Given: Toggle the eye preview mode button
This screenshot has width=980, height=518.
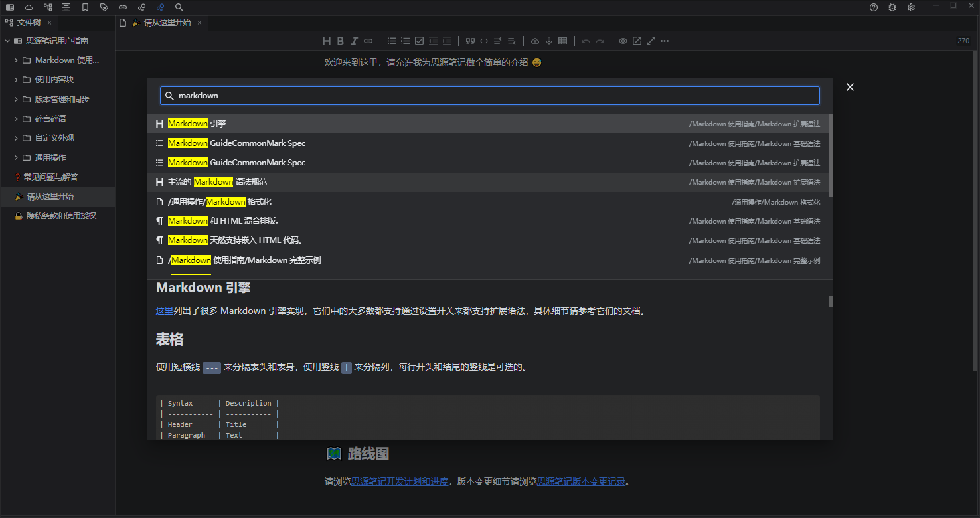Looking at the screenshot, I should coord(623,41).
